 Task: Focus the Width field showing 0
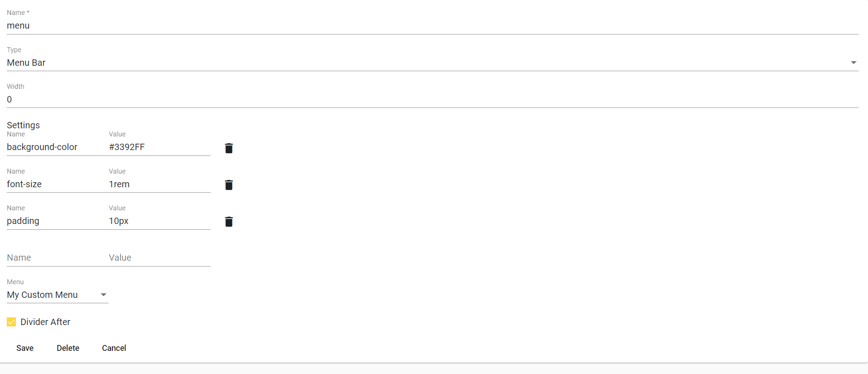433,99
